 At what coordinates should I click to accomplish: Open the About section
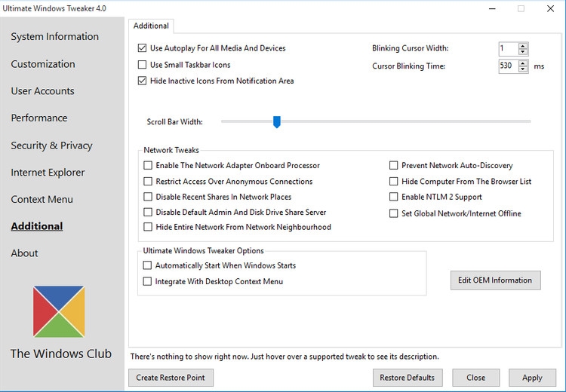[24, 253]
